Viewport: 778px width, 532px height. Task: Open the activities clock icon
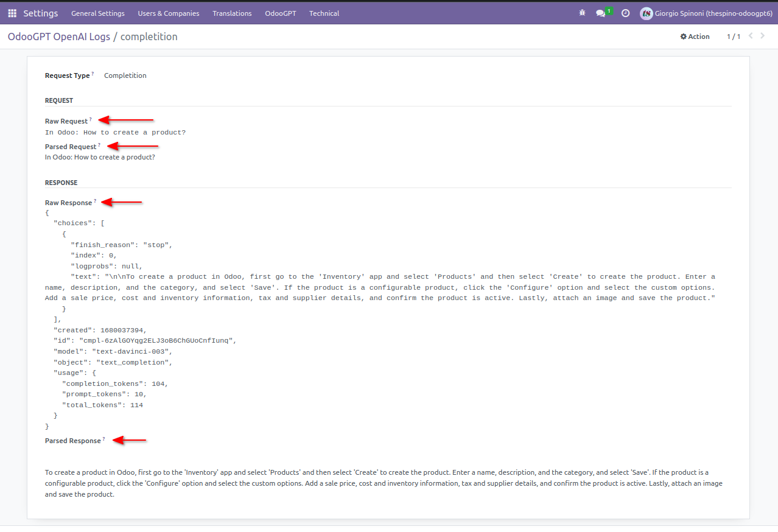(x=625, y=13)
